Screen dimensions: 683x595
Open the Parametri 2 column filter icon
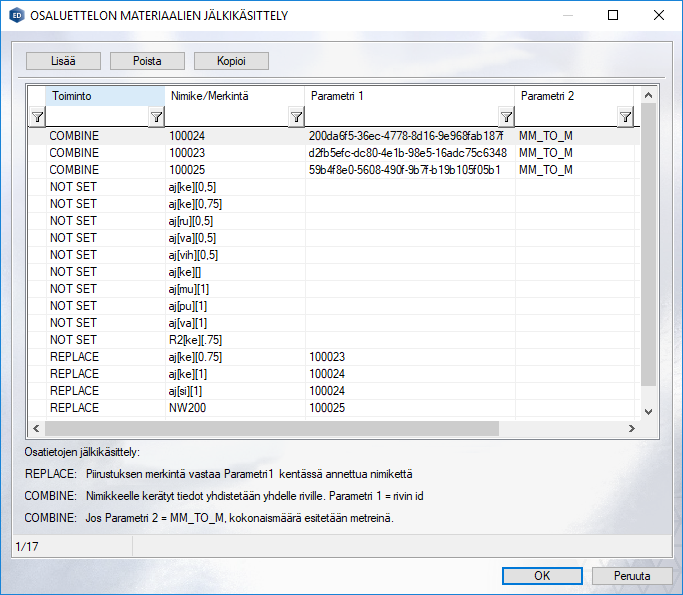tap(625, 118)
